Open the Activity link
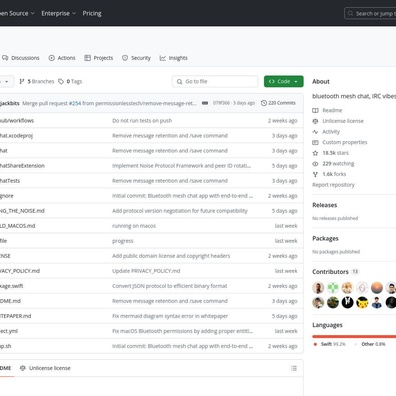This screenshot has width=396, height=396. click(331, 132)
